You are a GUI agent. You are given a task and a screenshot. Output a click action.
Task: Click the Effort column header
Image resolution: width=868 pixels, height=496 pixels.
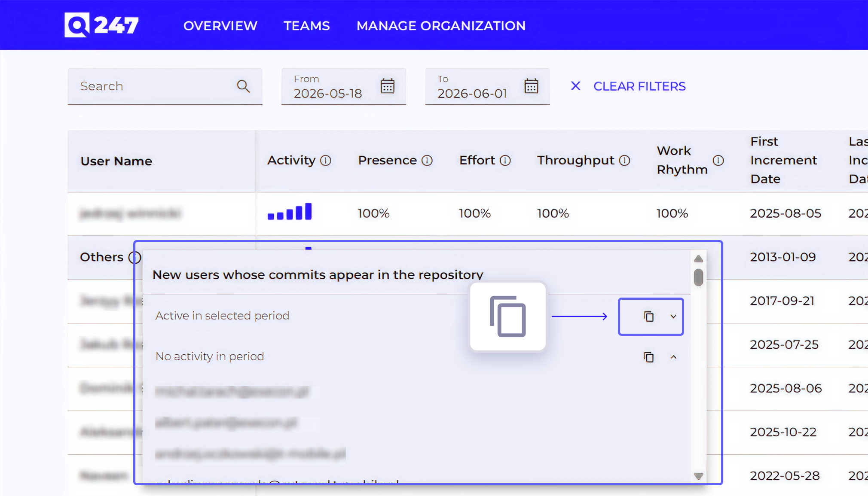pyautogui.click(x=477, y=160)
